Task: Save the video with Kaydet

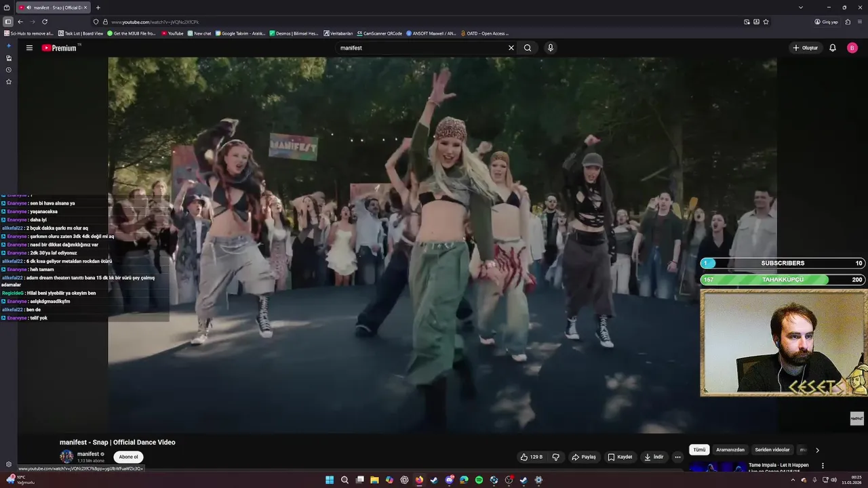Action: pyautogui.click(x=620, y=457)
